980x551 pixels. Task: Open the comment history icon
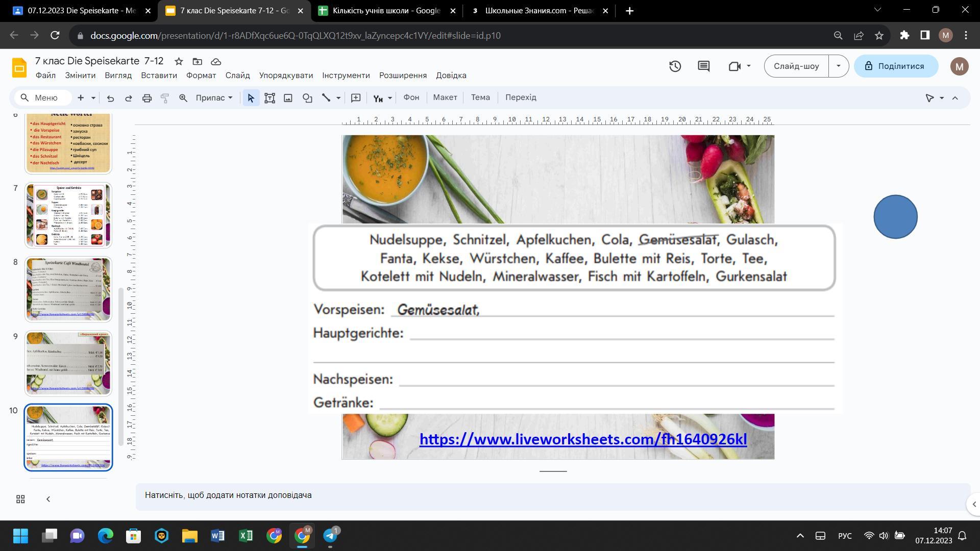pyautogui.click(x=703, y=66)
